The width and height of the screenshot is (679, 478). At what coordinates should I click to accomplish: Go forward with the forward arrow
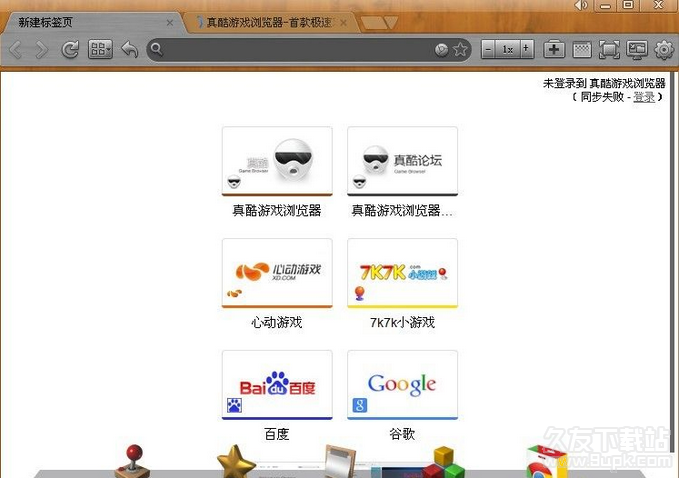coord(42,50)
